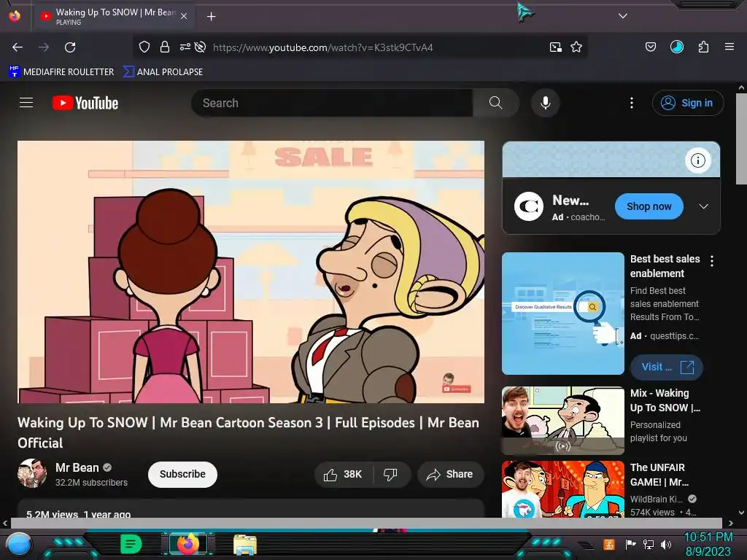Go back with browser back arrow
Image resolution: width=747 pixels, height=560 pixels.
coord(18,47)
